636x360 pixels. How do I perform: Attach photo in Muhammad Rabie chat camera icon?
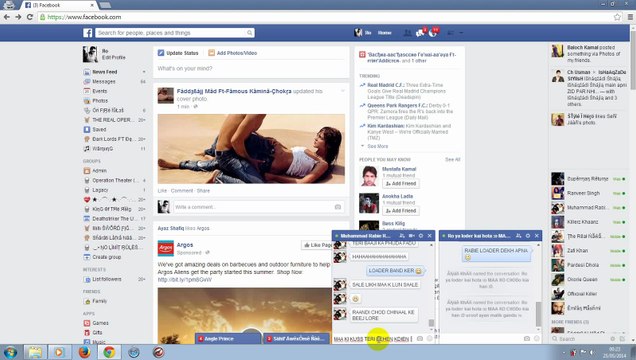[420, 339]
